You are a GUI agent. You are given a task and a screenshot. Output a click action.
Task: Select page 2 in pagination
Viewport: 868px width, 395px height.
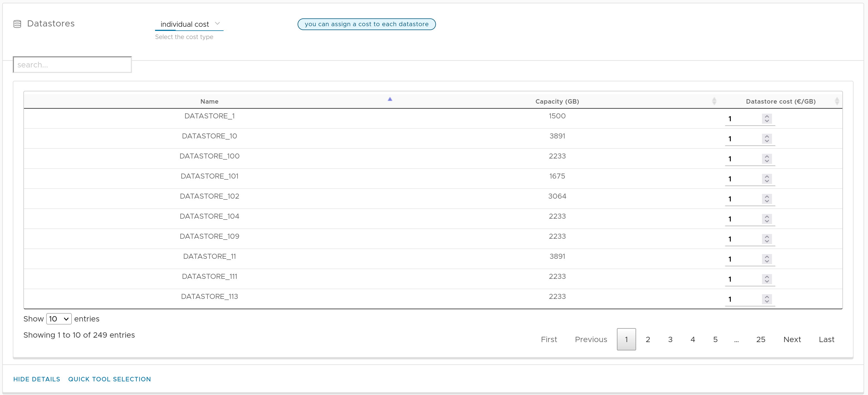click(x=648, y=339)
